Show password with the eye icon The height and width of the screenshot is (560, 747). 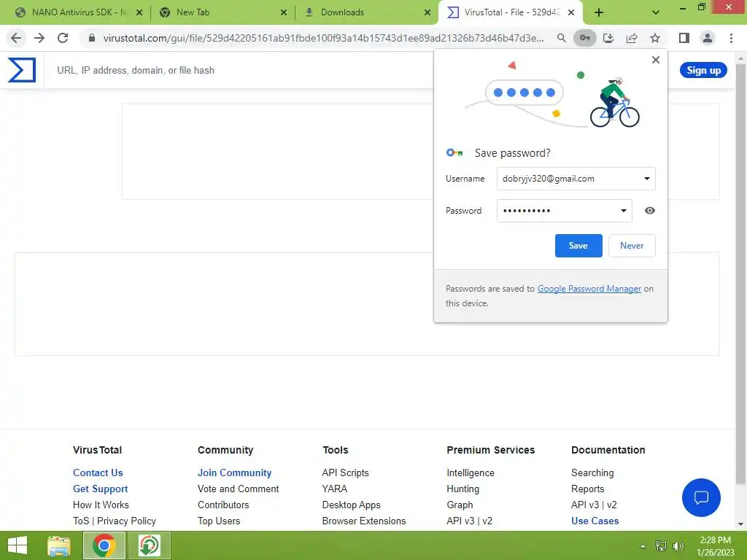pyautogui.click(x=650, y=211)
